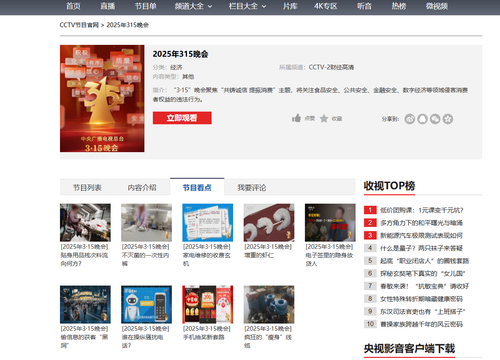Image resolution: width=500 pixels, height=360 pixels.
Task: Open 片库 in the navigation bar
Action: [290, 6]
